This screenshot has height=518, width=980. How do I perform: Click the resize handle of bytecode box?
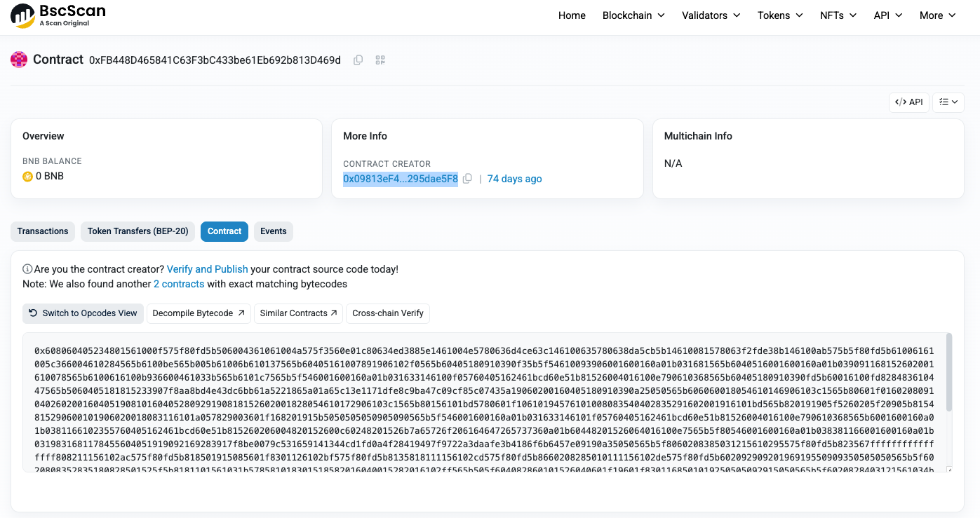pos(949,469)
